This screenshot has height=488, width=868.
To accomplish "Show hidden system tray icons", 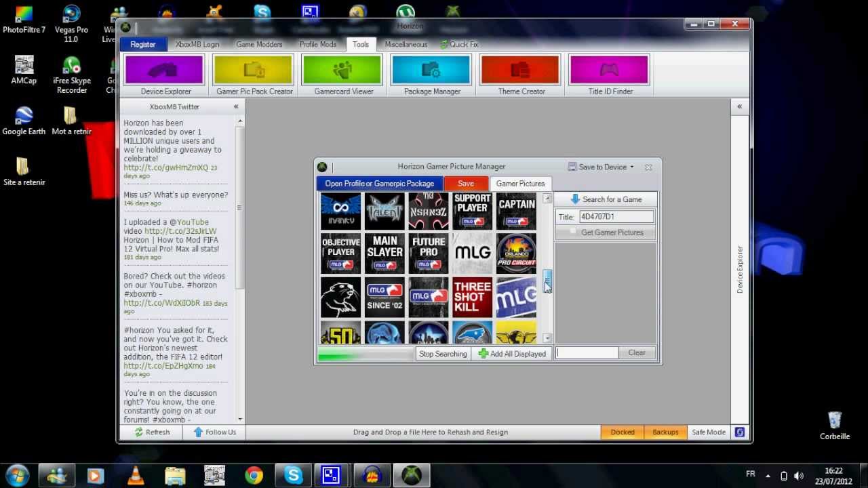I will point(768,476).
